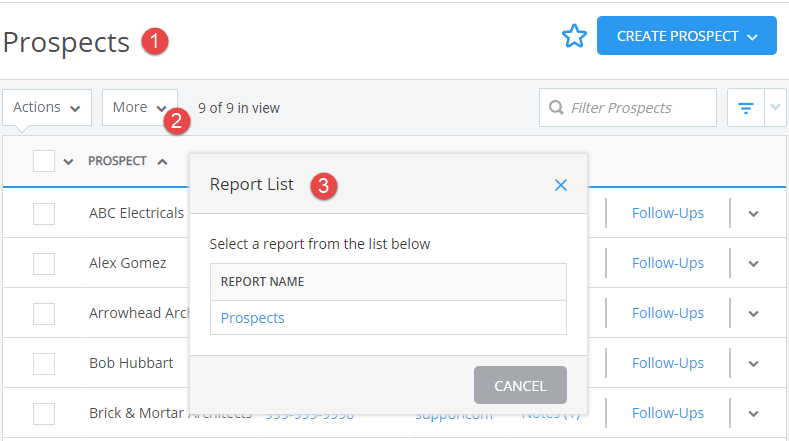
Task: Check the Brick & Mortar row checkbox
Action: pos(44,414)
